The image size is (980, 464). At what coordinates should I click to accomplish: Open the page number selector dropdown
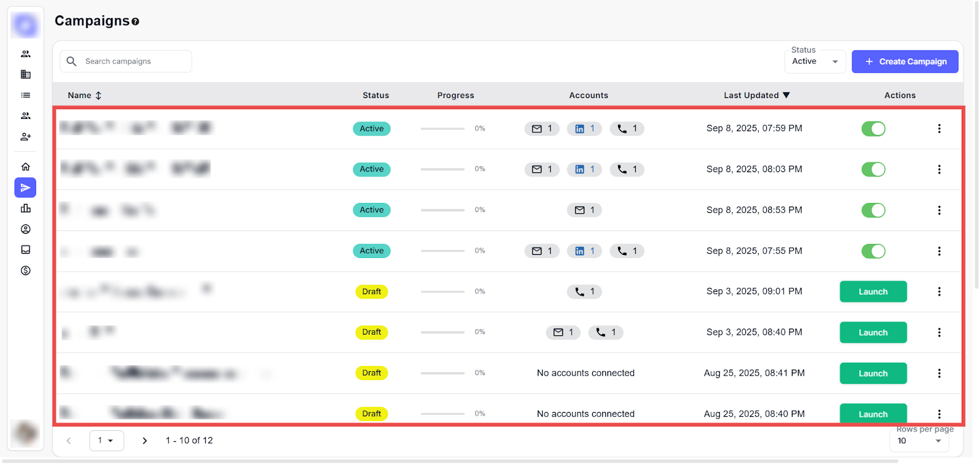(107, 441)
